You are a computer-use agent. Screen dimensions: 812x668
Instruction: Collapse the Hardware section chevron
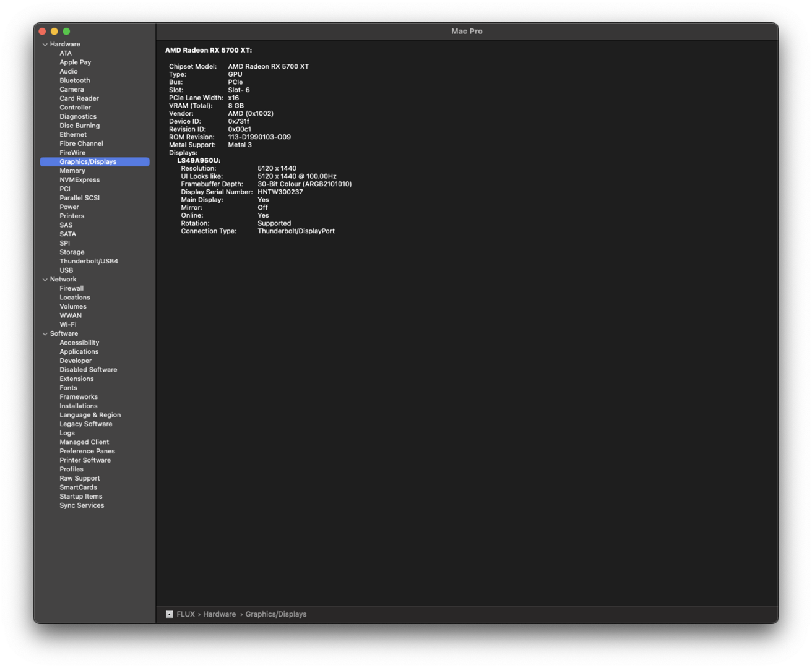coord(45,45)
